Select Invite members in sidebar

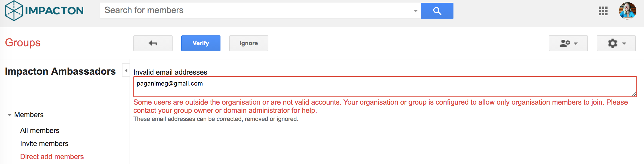point(44,144)
